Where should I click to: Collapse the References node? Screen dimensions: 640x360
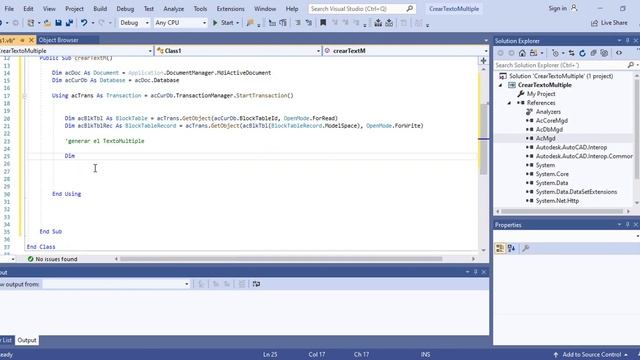click(509, 103)
